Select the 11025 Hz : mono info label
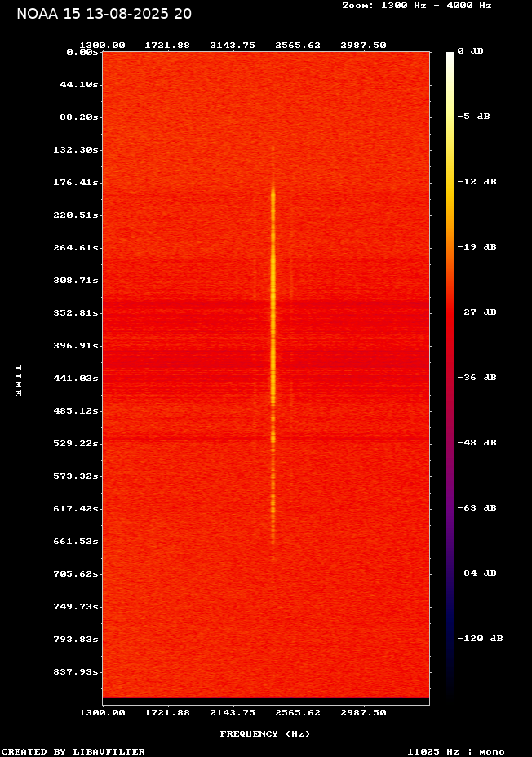 click(x=456, y=751)
